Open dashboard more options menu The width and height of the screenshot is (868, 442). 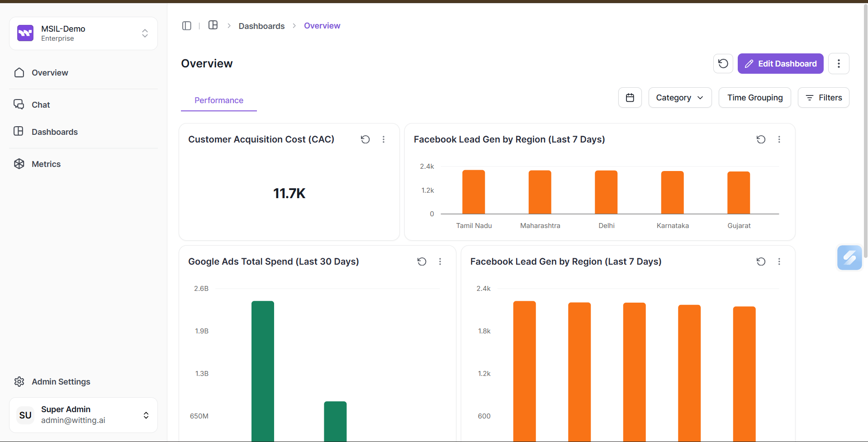pos(839,63)
